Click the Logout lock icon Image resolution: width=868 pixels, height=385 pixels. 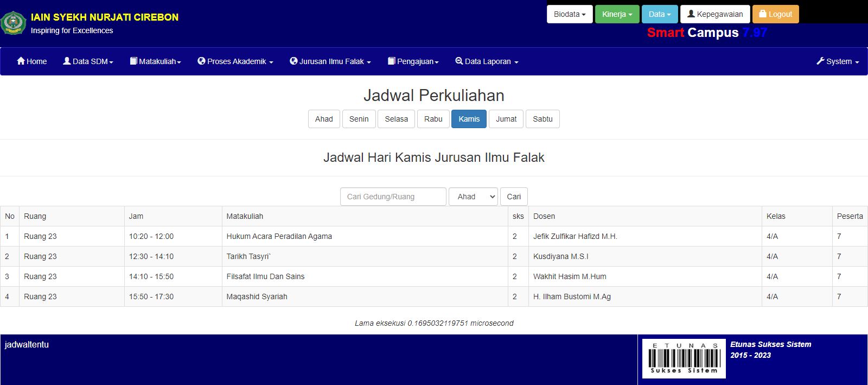pyautogui.click(x=763, y=14)
